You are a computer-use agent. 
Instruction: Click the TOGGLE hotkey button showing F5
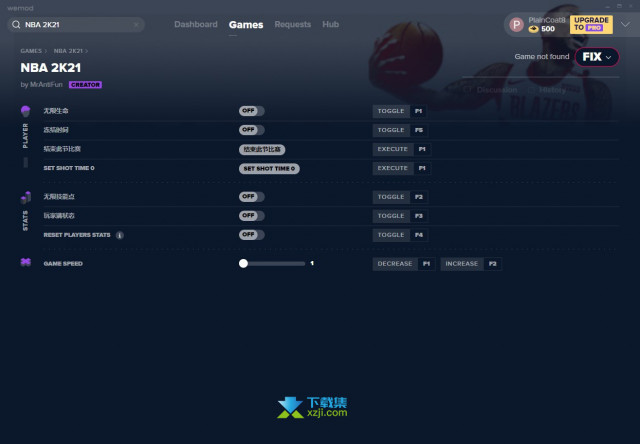click(400, 130)
